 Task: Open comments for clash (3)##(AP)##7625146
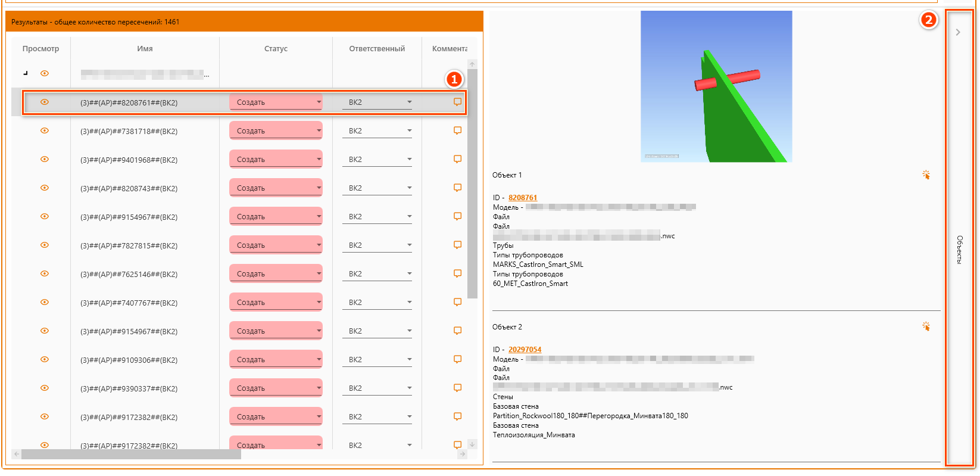point(457,273)
